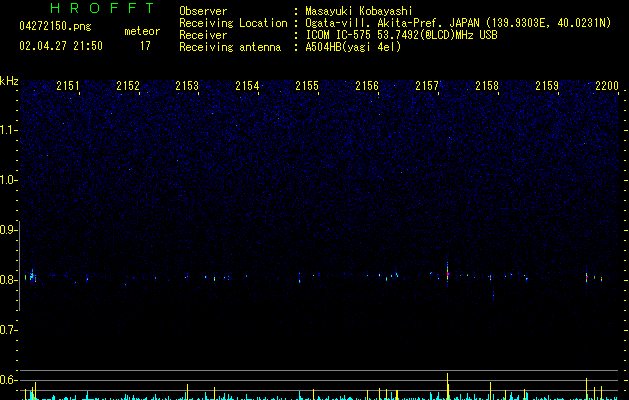Click the 0.7 kHz axis label
Viewport: 629px width, 400px height.
click(8, 330)
